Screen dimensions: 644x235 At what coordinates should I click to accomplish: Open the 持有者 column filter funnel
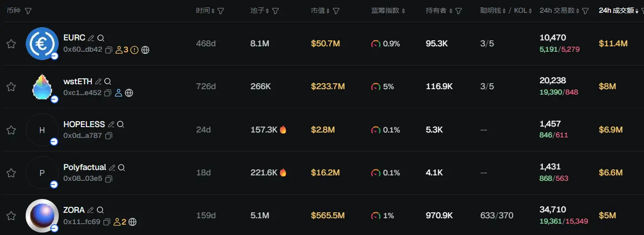pyautogui.click(x=458, y=11)
